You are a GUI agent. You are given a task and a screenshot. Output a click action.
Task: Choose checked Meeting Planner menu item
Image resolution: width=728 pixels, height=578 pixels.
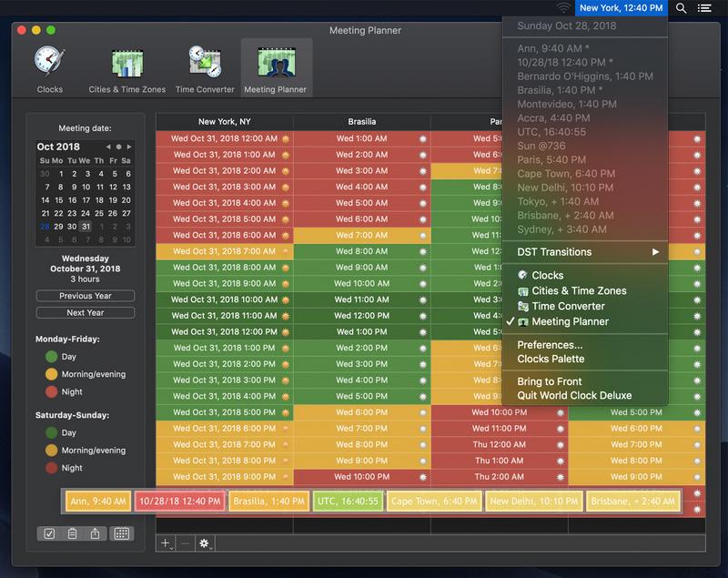click(x=585, y=321)
